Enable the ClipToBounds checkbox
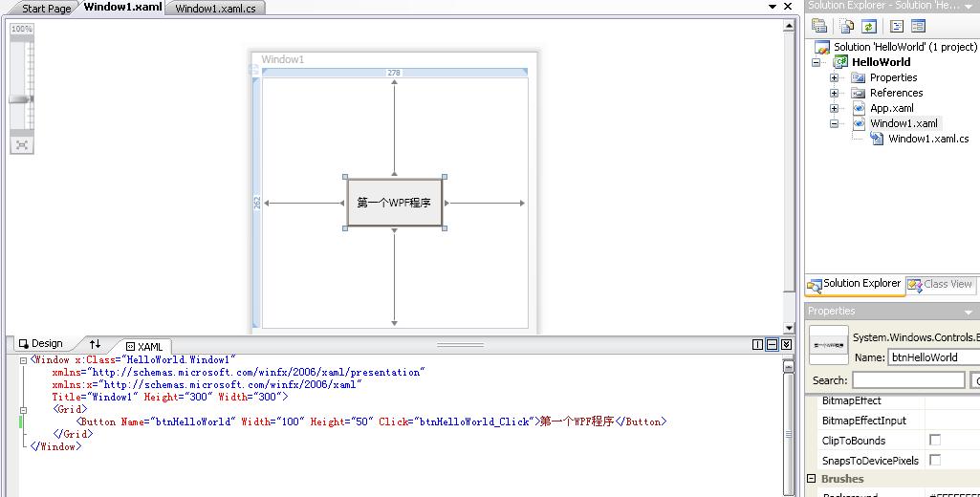The height and width of the screenshot is (497, 980). (935, 441)
